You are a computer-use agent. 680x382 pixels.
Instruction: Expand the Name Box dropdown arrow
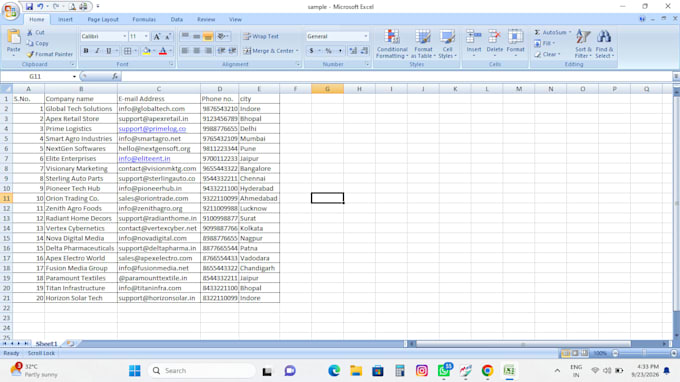point(74,76)
